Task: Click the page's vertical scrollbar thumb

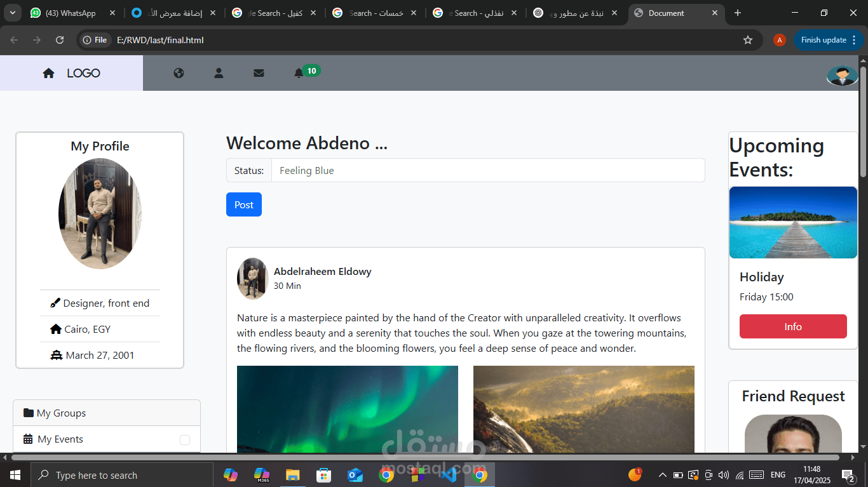Action: coord(863,121)
